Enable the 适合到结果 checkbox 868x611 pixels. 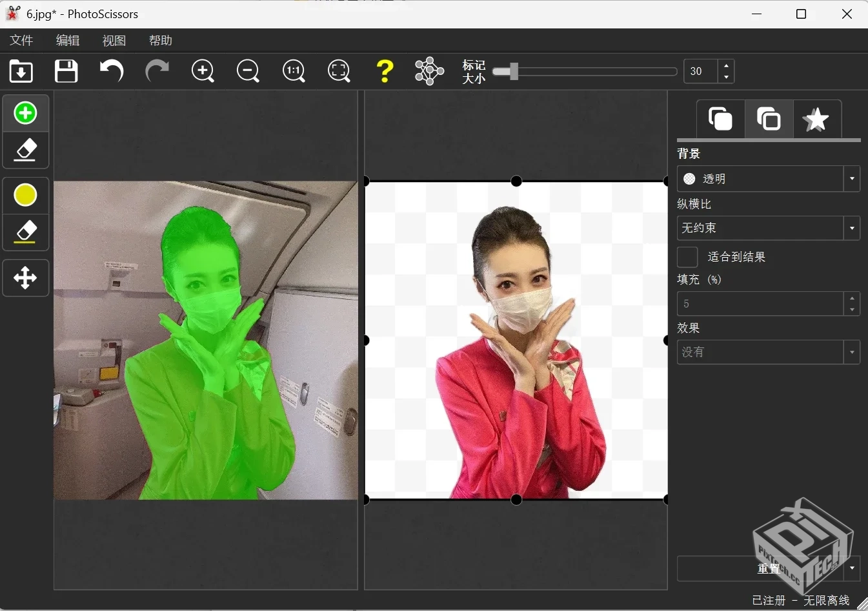[x=687, y=257]
